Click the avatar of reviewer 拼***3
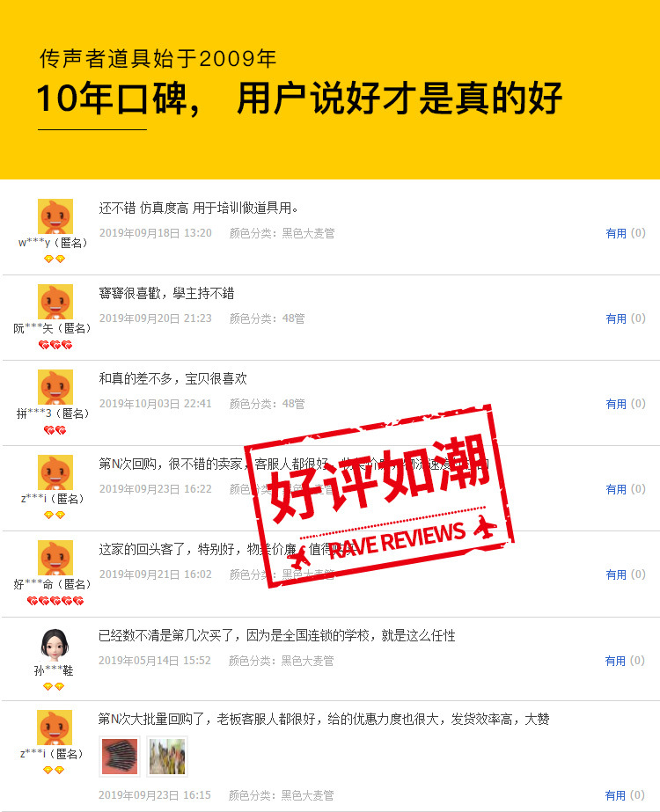 pyautogui.click(x=55, y=387)
